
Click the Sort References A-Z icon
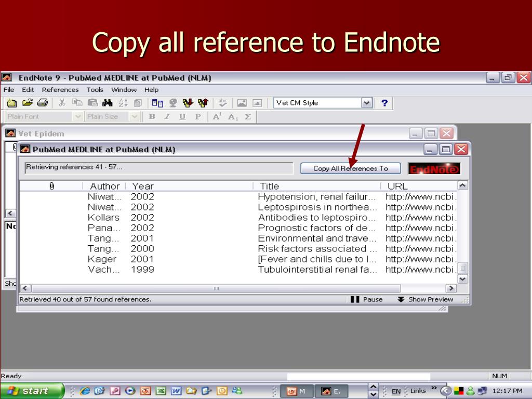click(x=123, y=102)
